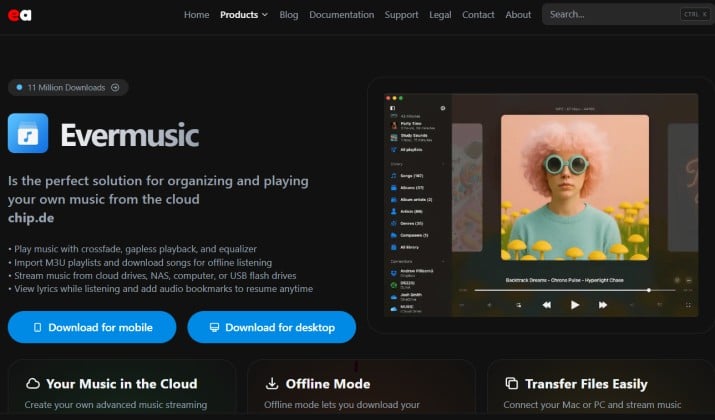
Task: Visit the Legal page
Action: (x=440, y=15)
